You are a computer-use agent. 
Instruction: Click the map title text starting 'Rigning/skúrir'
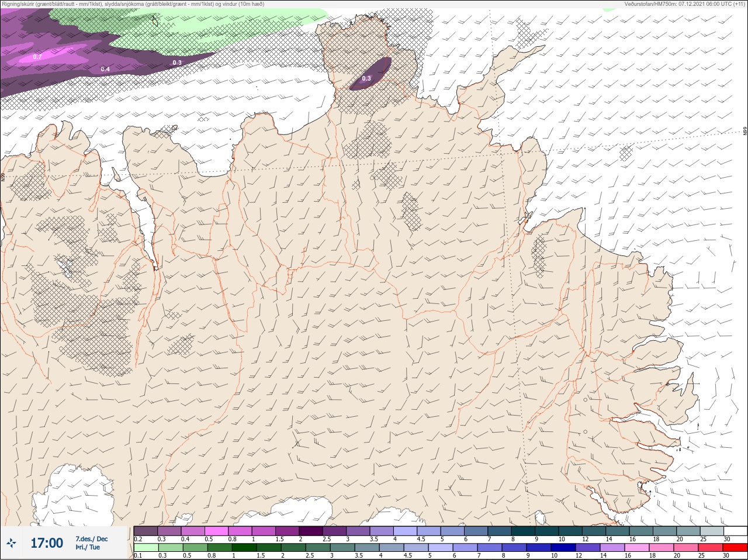[132, 4]
